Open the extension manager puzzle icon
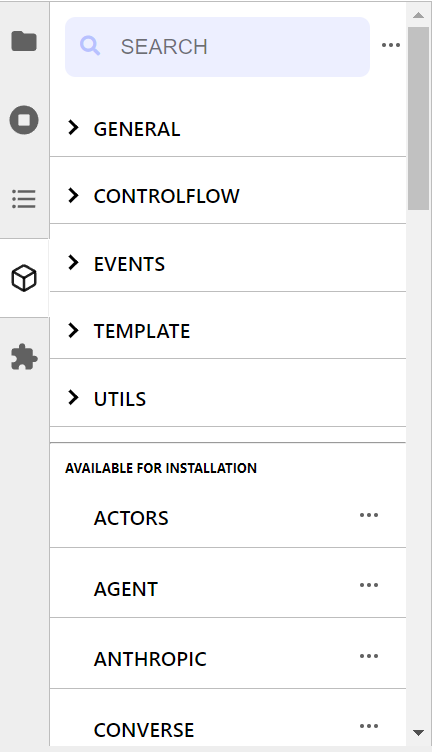This screenshot has height=752, width=432. point(24,357)
